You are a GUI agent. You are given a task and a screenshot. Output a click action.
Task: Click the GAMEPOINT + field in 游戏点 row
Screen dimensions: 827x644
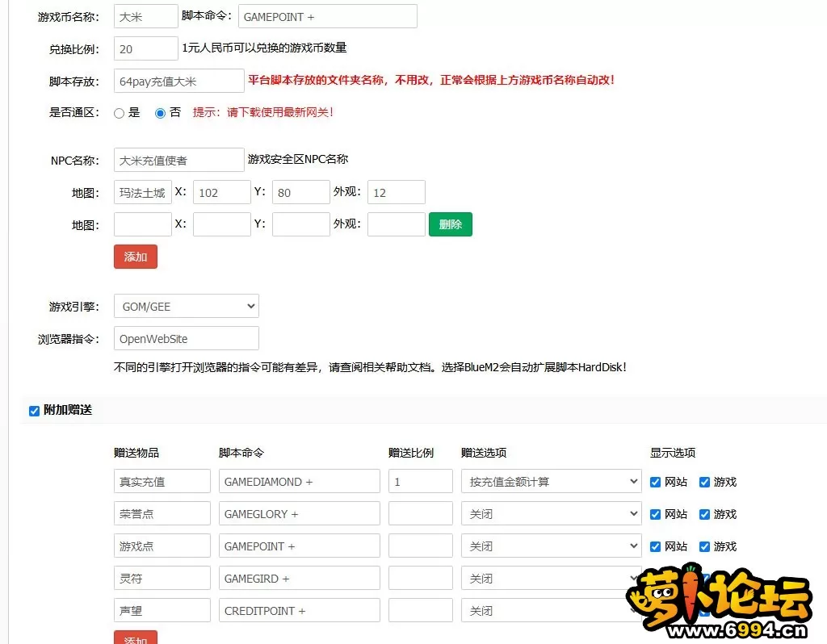(300, 546)
